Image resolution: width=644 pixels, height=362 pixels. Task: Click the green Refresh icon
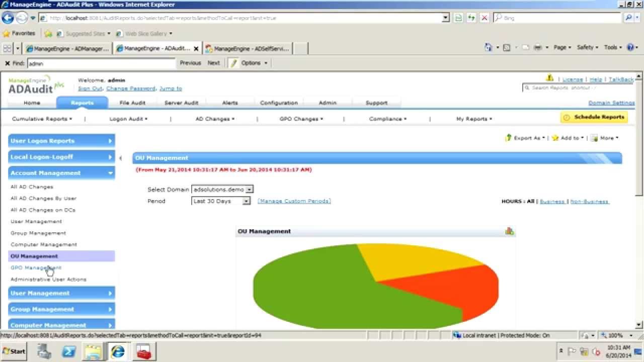pos(471,18)
